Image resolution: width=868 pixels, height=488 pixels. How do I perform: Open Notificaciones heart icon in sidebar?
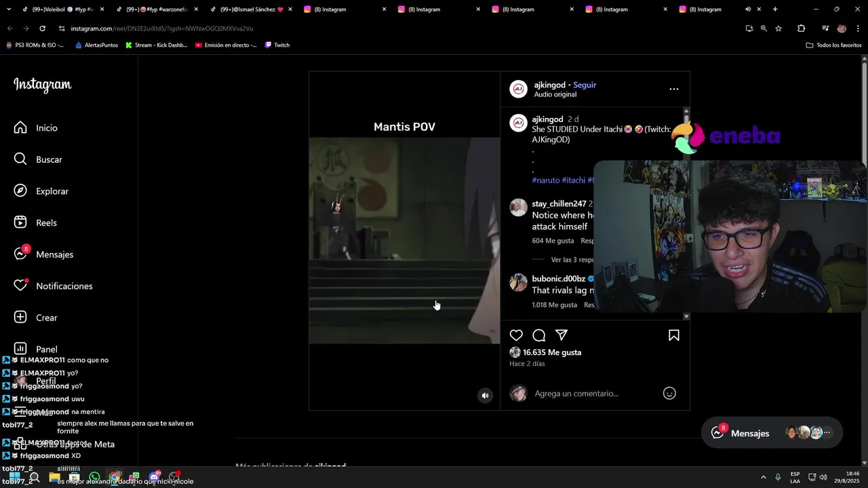20,285
